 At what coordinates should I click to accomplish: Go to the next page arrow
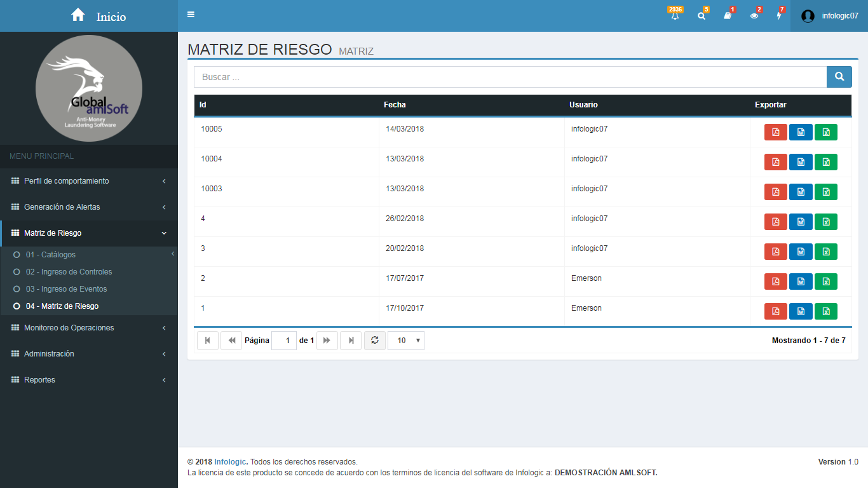pyautogui.click(x=327, y=341)
